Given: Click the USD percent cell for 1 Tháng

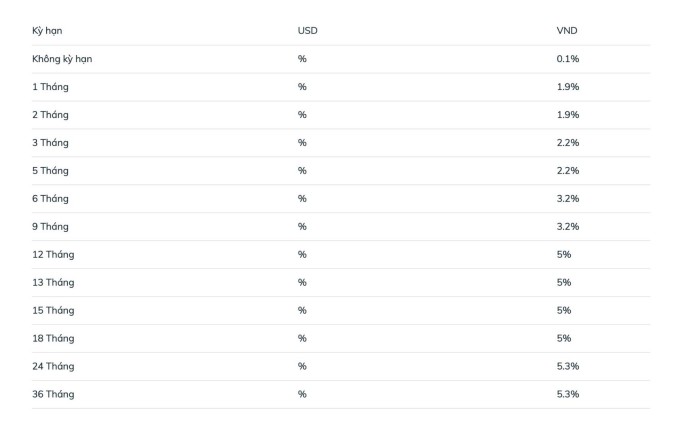Looking at the screenshot, I should point(302,87).
